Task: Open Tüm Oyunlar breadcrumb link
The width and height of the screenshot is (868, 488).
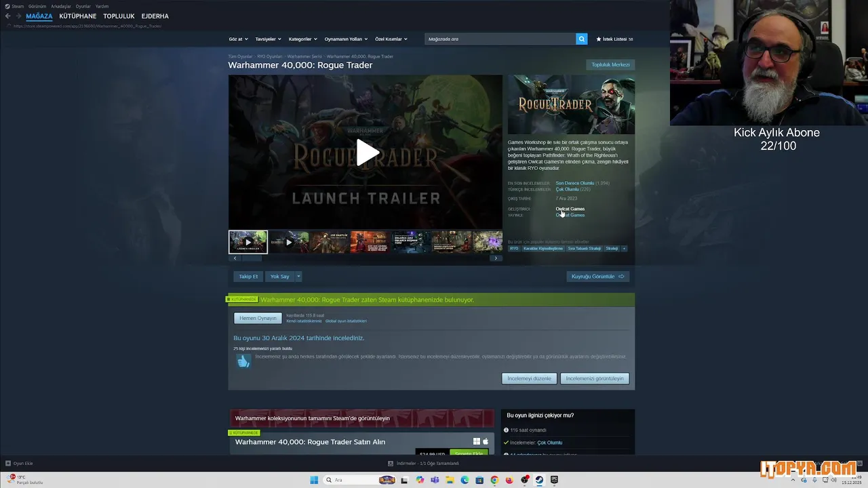Action: click(x=240, y=56)
